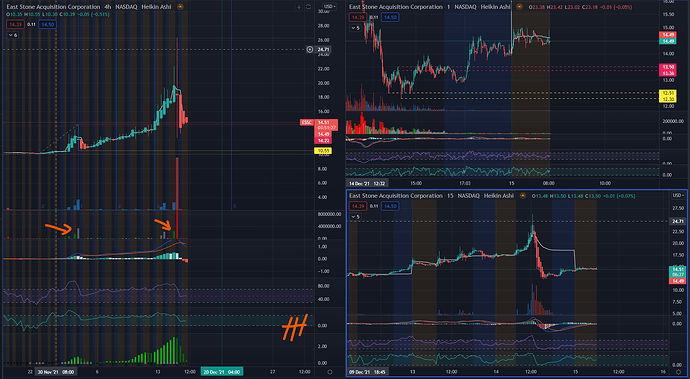Click the 13.50 red level label on 1-minute chart
690x379 pixels.
pyautogui.click(x=668, y=67)
